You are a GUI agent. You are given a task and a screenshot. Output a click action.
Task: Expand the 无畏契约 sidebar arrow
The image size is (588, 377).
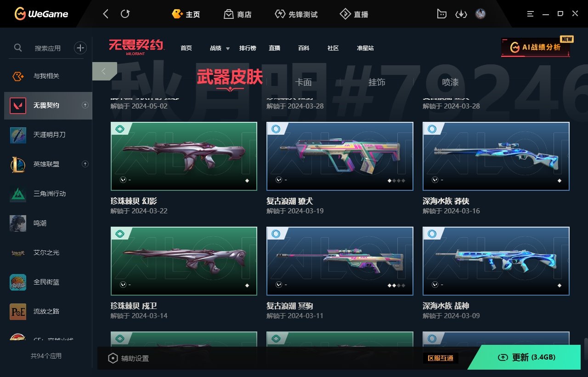85,105
